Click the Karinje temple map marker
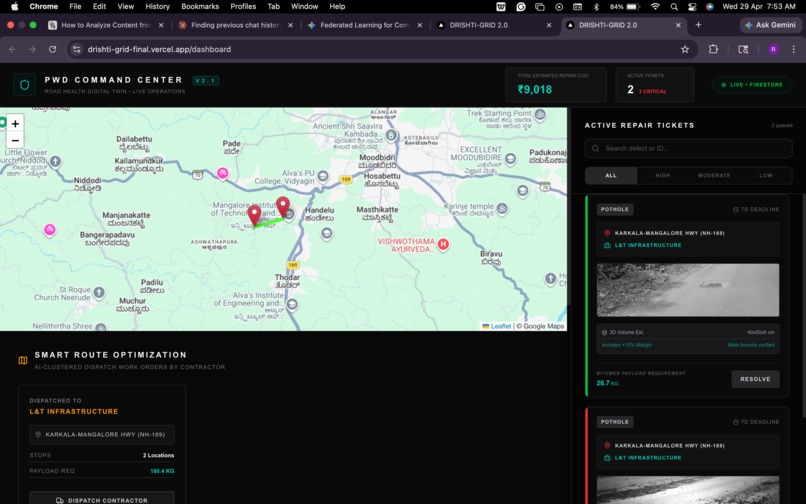806x504 pixels. click(502, 209)
